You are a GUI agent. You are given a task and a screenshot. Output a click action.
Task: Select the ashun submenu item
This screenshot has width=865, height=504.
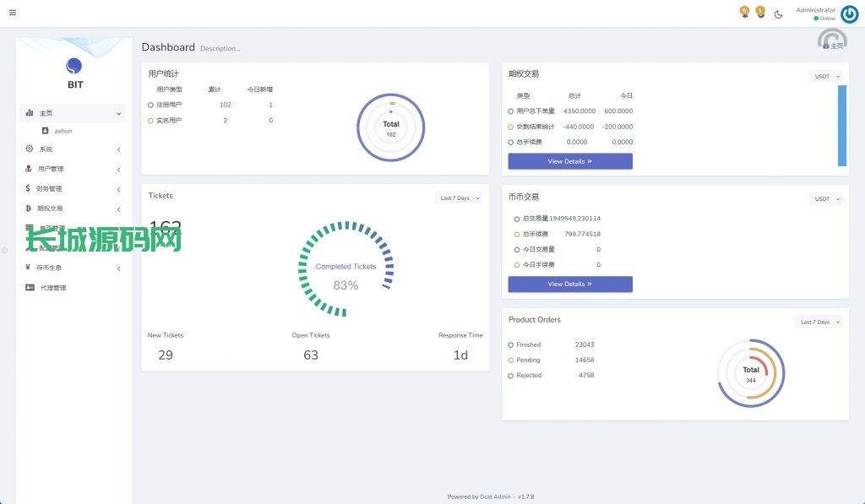point(63,131)
